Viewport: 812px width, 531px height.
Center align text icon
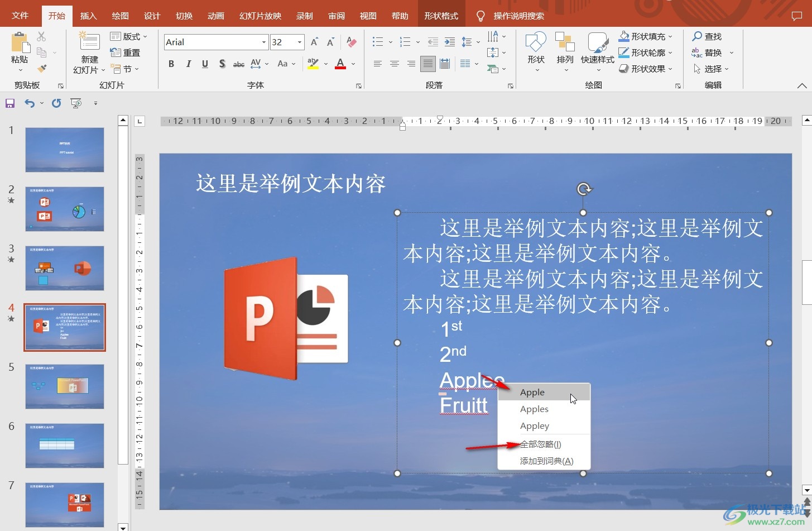(x=395, y=64)
